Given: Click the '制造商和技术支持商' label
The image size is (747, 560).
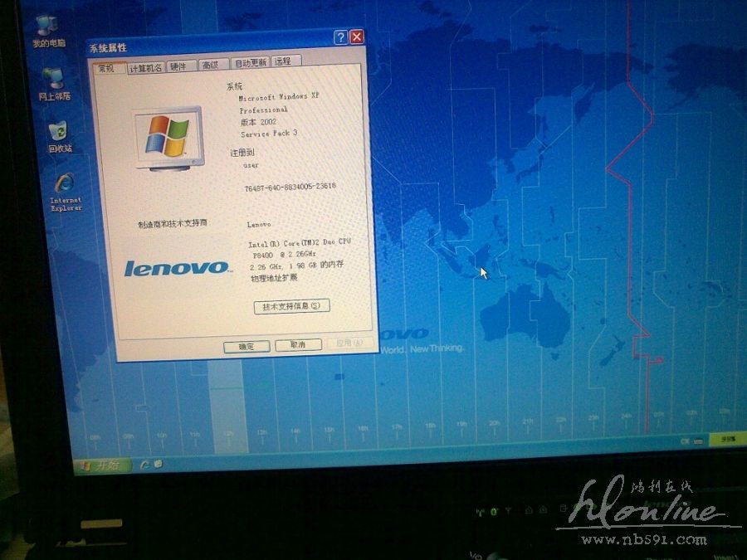Looking at the screenshot, I should click(173, 223).
